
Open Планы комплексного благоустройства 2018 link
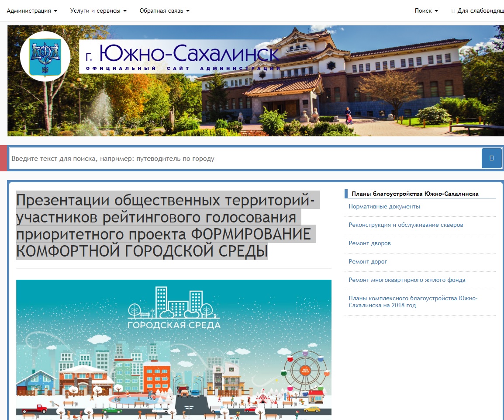413,302
